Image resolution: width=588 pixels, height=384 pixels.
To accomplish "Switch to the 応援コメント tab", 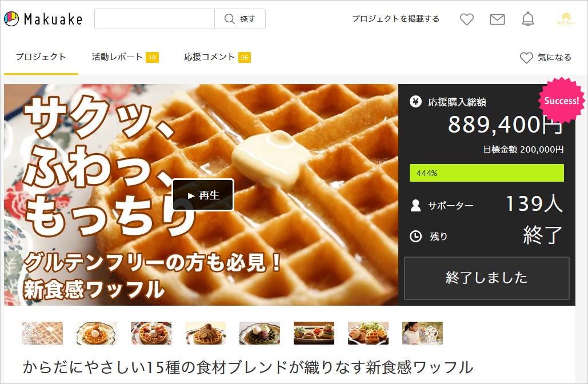I will coord(217,57).
